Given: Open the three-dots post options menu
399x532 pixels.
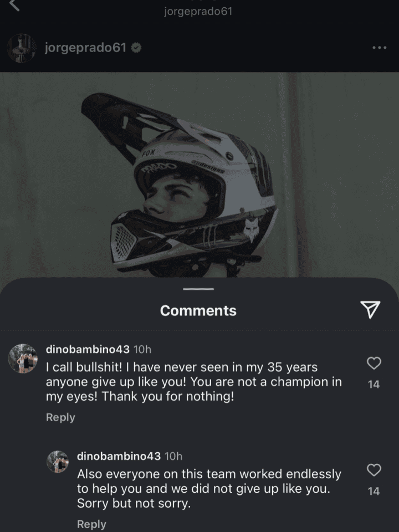Looking at the screenshot, I should pos(379,48).
